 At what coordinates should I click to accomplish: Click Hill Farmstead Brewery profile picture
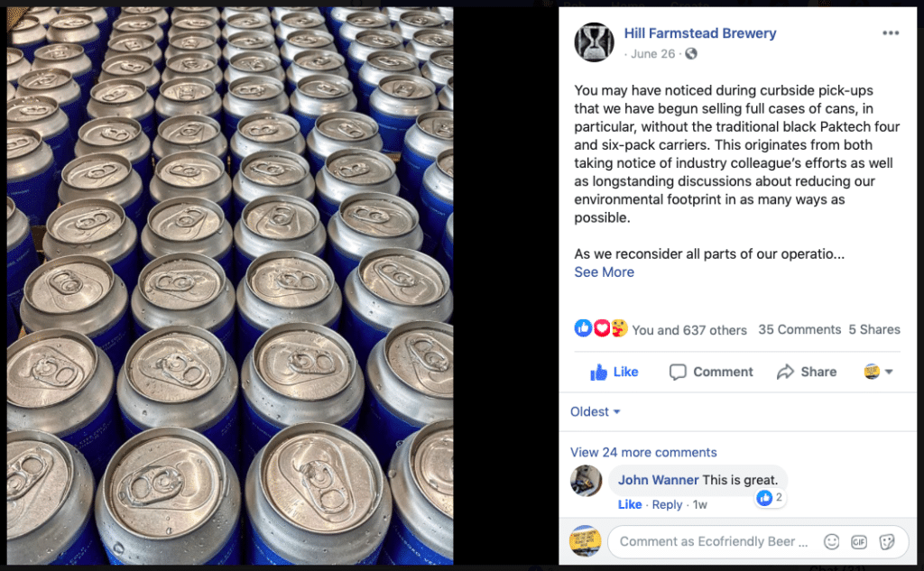click(x=594, y=42)
